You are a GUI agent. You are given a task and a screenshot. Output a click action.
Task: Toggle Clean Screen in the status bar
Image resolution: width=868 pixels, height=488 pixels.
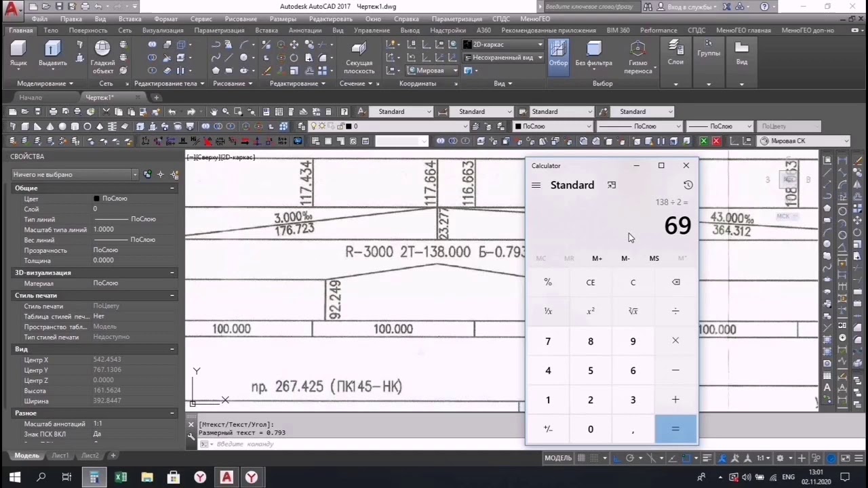tap(845, 458)
